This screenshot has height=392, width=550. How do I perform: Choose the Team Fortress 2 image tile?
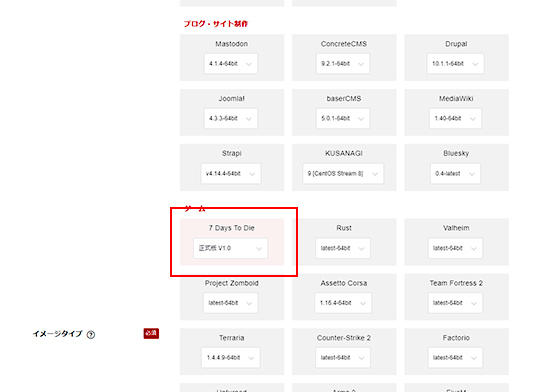tap(456, 297)
